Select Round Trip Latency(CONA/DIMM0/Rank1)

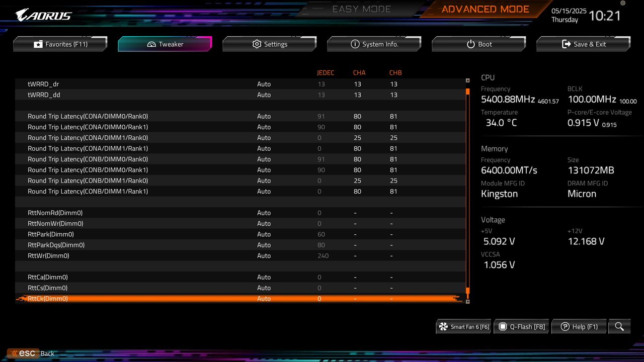[240, 127]
